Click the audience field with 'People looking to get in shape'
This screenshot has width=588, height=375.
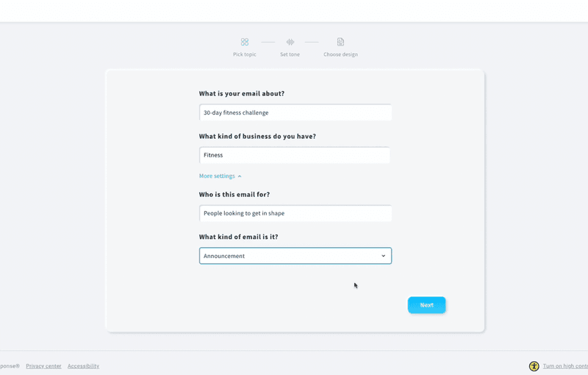(295, 213)
